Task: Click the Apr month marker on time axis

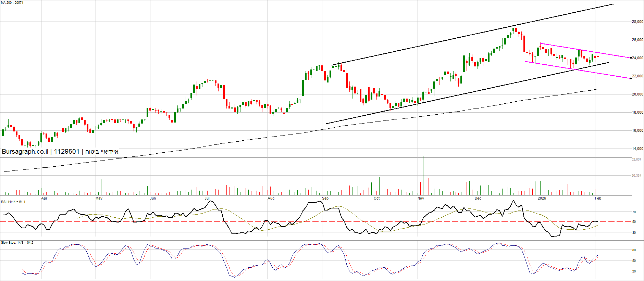Action: click(44, 198)
